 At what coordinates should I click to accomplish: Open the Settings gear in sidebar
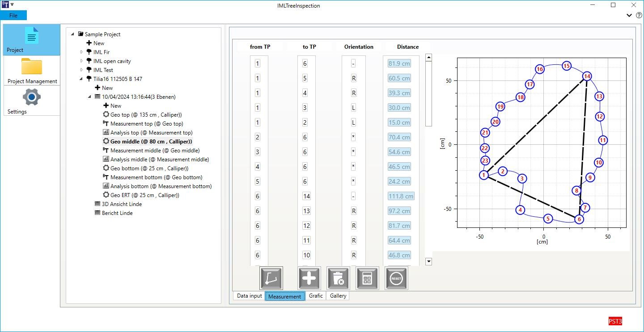[x=31, y=97]
